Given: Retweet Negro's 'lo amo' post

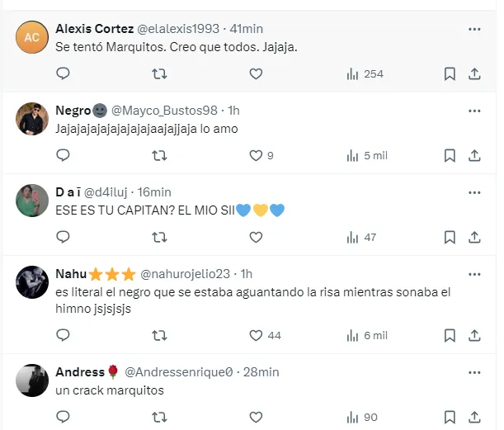Looking at the screenshot, I should [160, 155].
